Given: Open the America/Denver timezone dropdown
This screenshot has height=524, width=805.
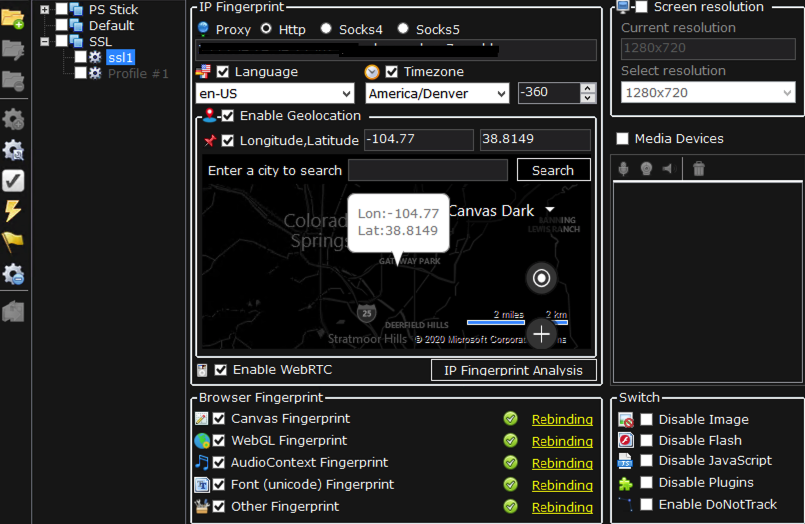Looking at the screenshot, I should point(438,93).
